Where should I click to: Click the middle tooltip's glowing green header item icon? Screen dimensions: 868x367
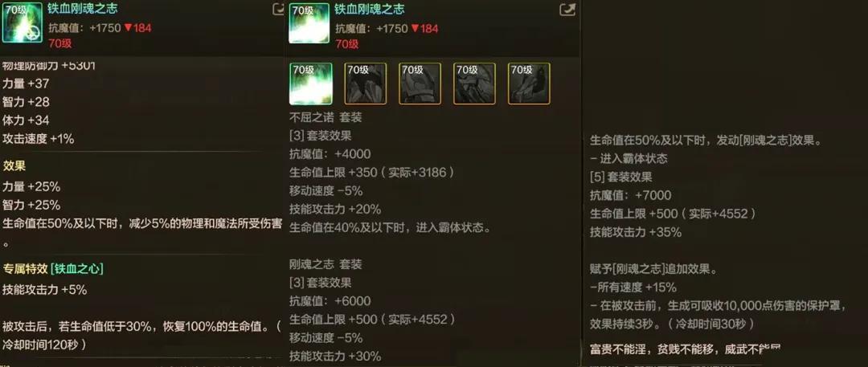click(309, 22)
